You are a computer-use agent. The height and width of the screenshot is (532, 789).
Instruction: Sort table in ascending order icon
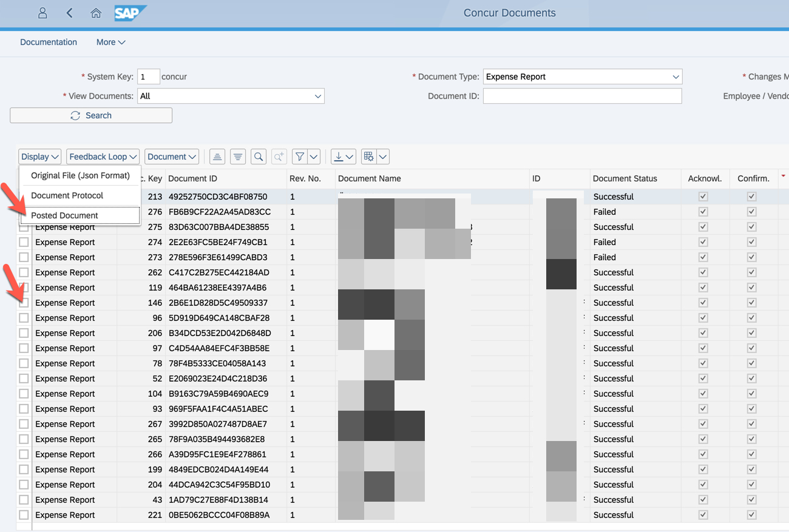point(217,157)
